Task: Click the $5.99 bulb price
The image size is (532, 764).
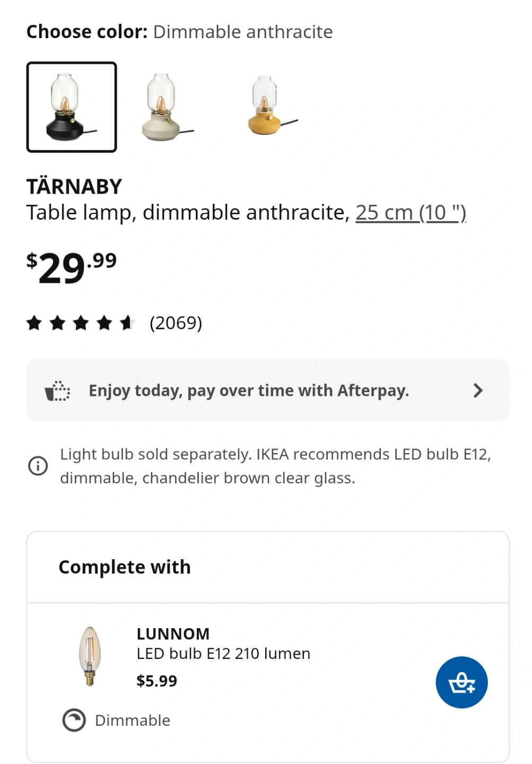Action: point(156,681)
